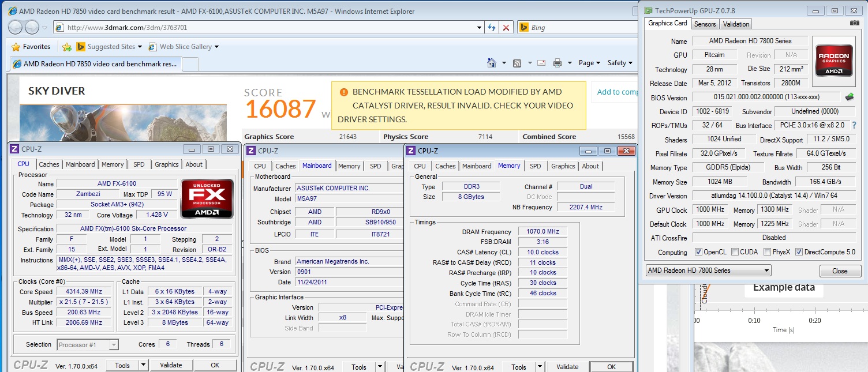Click the address bar with the 3dmark.com URL
The image size is (868, 372).
(268, 27)
